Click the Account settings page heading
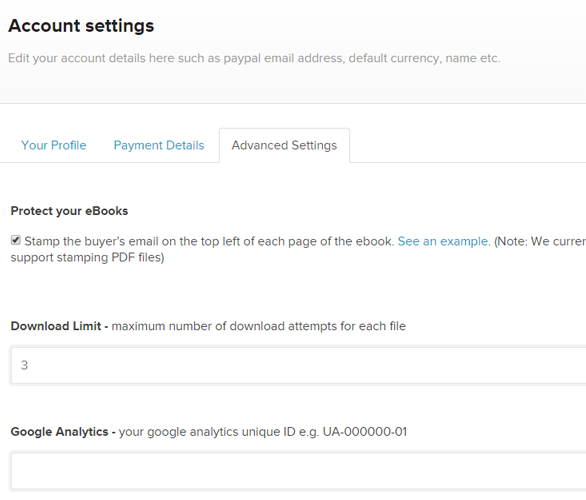586x500 pixels. pos(81,26)
